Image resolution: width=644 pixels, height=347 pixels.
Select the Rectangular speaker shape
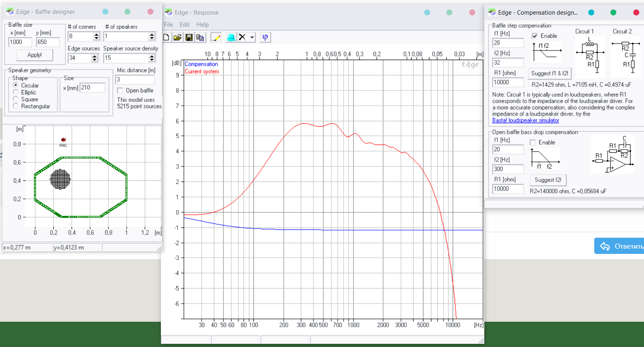[x=16, y=106]
